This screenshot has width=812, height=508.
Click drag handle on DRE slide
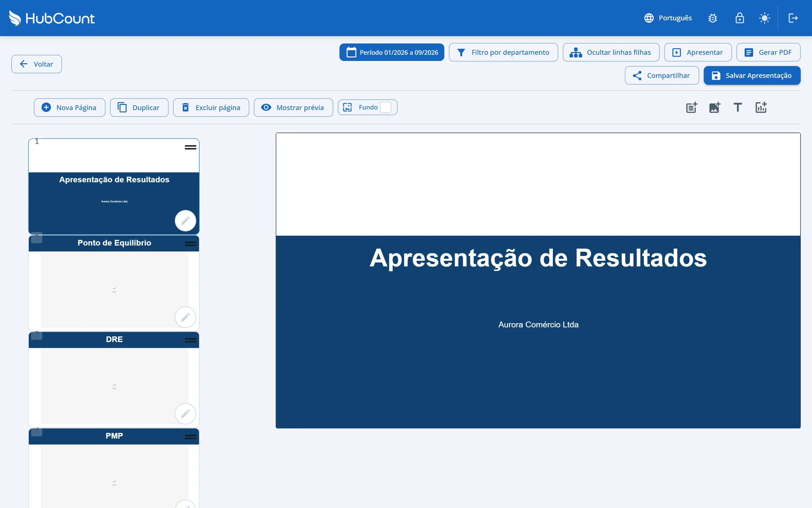point(190,340)
